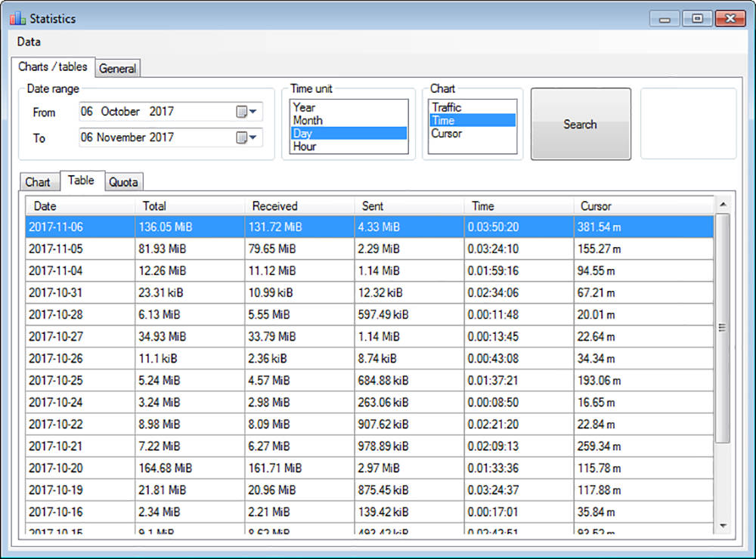Click the Date column header
The width and height of the screenshot is (756, 559).
click(x=45, y=205)
